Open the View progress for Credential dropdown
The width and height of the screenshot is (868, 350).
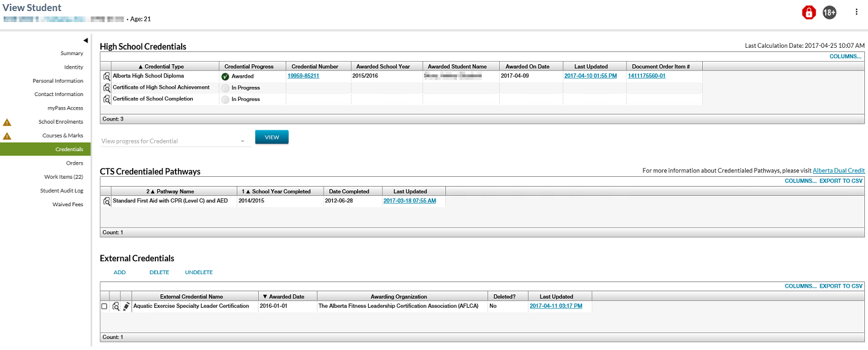coord(175,141)
